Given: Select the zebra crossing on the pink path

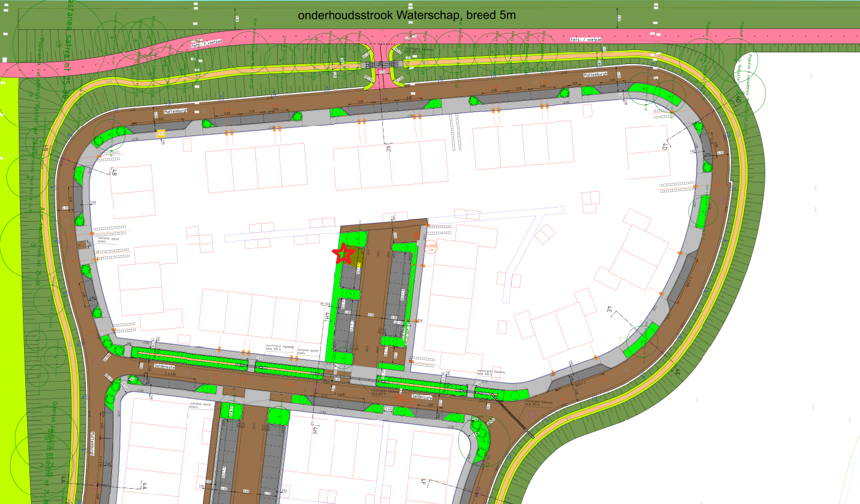Looking at the screenshot, I should (382, 64).
